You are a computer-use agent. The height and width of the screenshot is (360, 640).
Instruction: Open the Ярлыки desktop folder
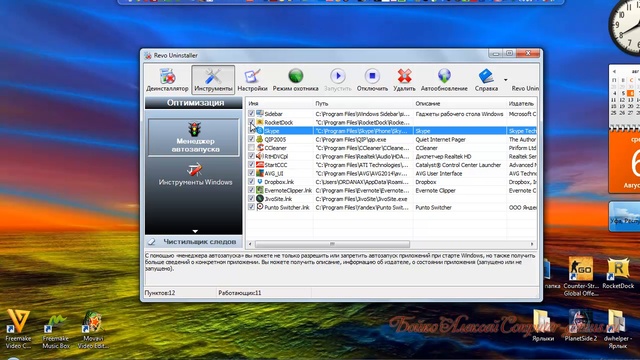(x=543, y=325)
